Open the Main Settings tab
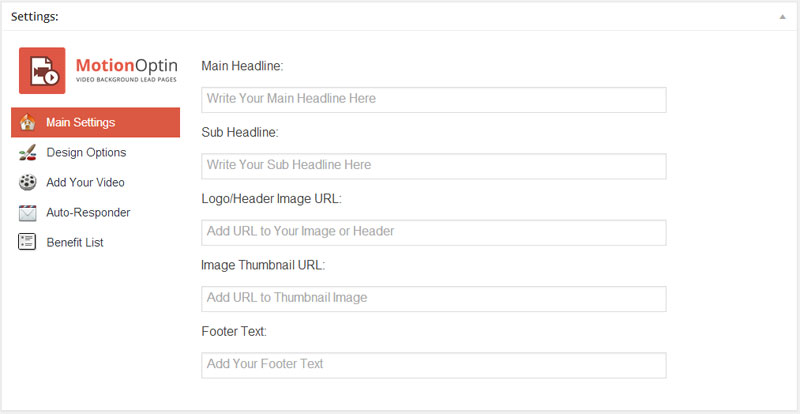The image size is (800, 414). click(x=95, y=123)
